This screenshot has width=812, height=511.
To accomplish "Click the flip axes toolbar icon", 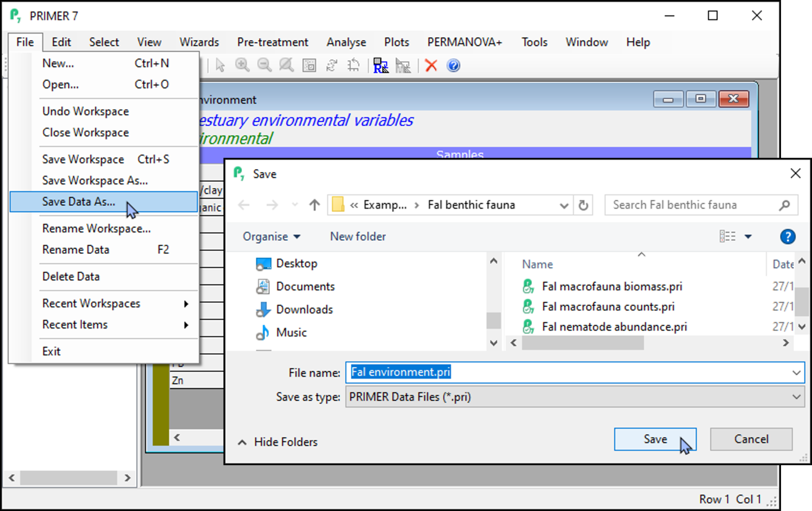I will [354, 65].
